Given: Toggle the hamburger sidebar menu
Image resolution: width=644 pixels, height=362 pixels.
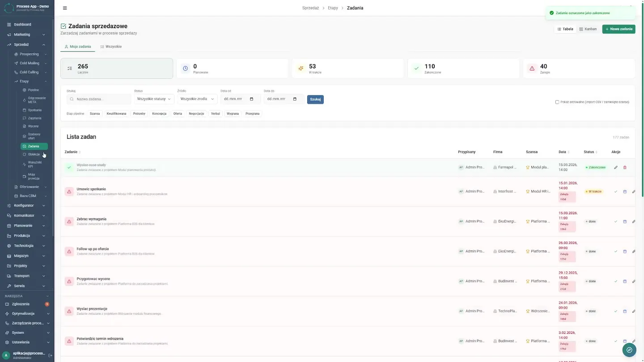Looking at the screenshot, I should (65, 8).
